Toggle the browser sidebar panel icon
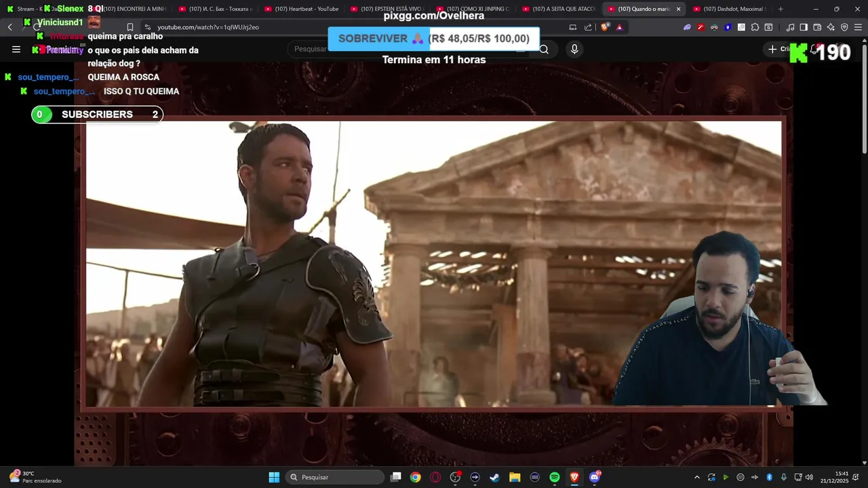 coord(804,27)
